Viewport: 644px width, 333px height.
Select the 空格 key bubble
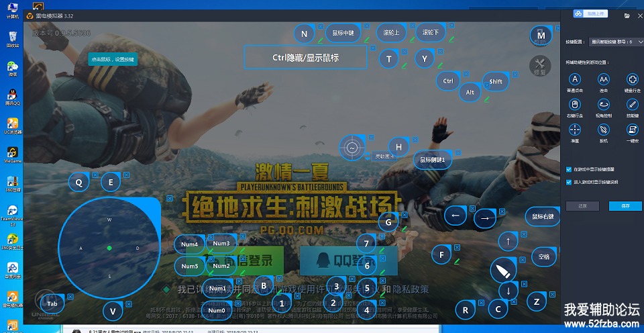pos(544,256)
